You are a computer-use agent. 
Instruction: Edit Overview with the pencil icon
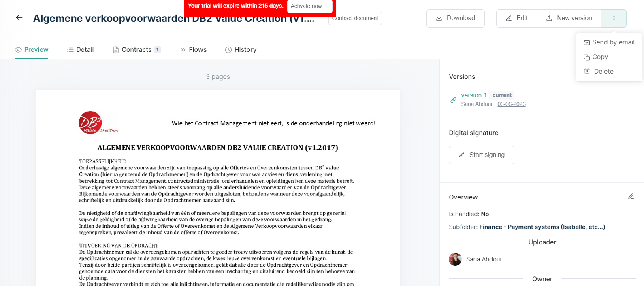(631, 196)
